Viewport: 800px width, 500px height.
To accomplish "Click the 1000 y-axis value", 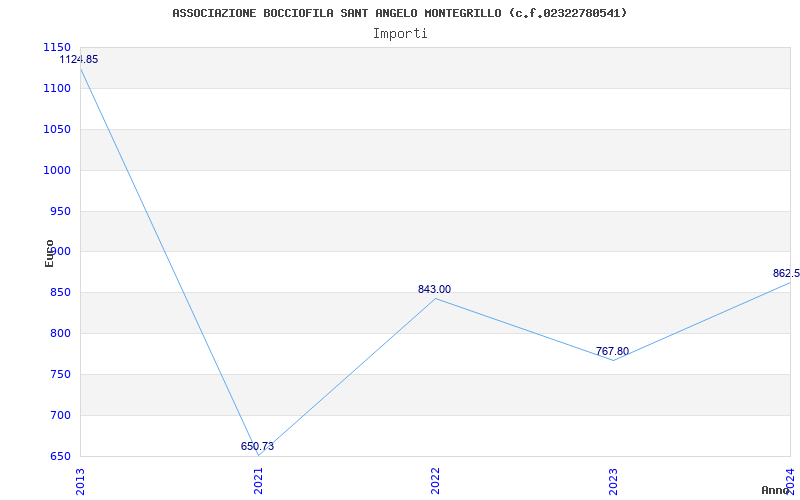I will pos(57,170).
